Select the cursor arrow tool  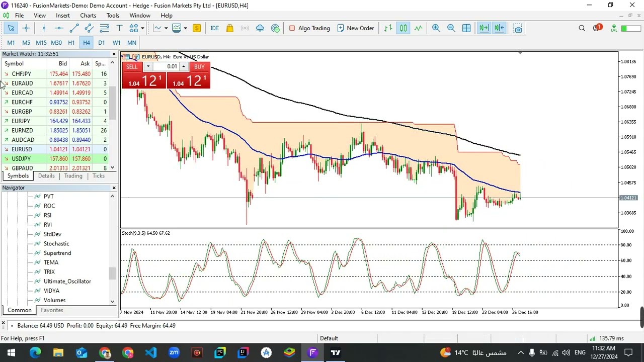click(x=11, y=28)
